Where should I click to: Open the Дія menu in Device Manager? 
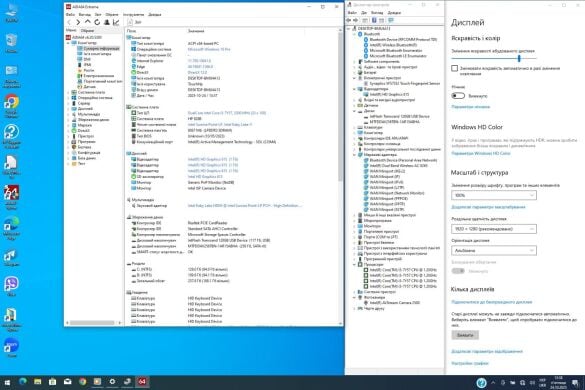[364, 13]
